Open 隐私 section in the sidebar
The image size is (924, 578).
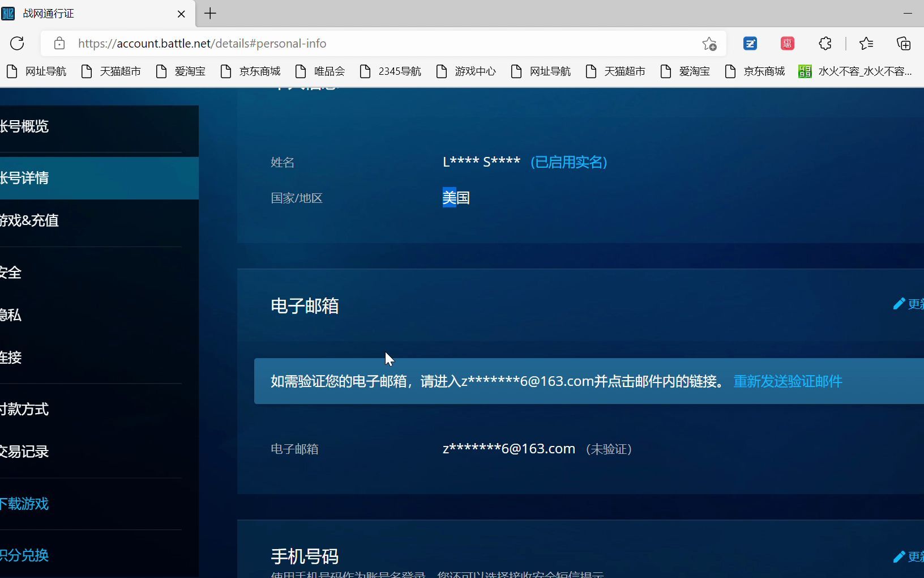pyautogui.click(x=99, y=315)
